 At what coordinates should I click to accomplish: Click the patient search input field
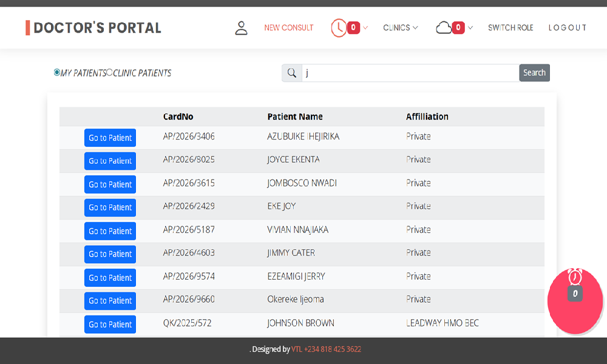[410, 73]
